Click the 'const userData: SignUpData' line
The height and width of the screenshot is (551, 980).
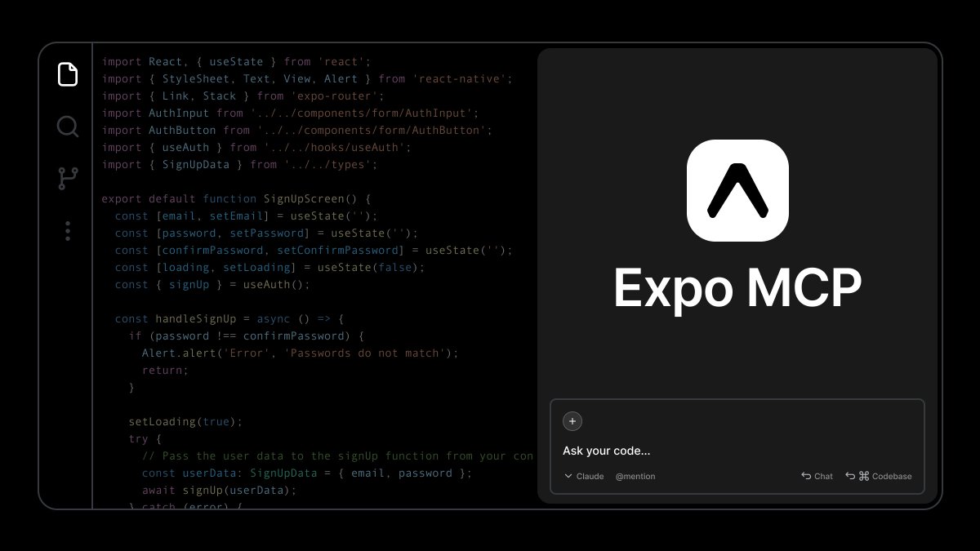click(x=307, y=473)
